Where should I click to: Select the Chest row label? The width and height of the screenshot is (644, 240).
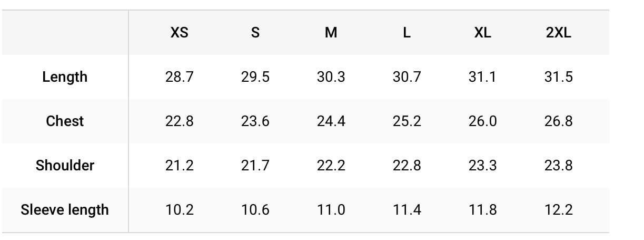(65, 121)
